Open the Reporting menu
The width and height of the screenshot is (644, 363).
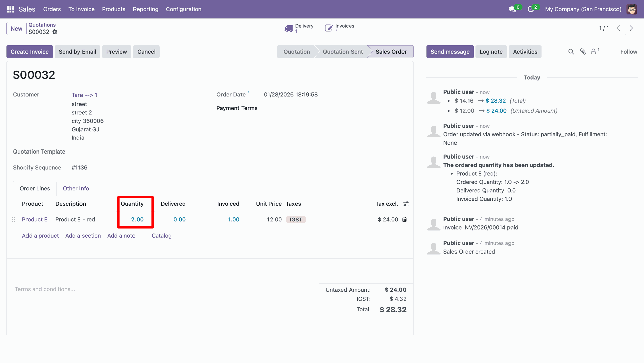click(x=146, y=9)
